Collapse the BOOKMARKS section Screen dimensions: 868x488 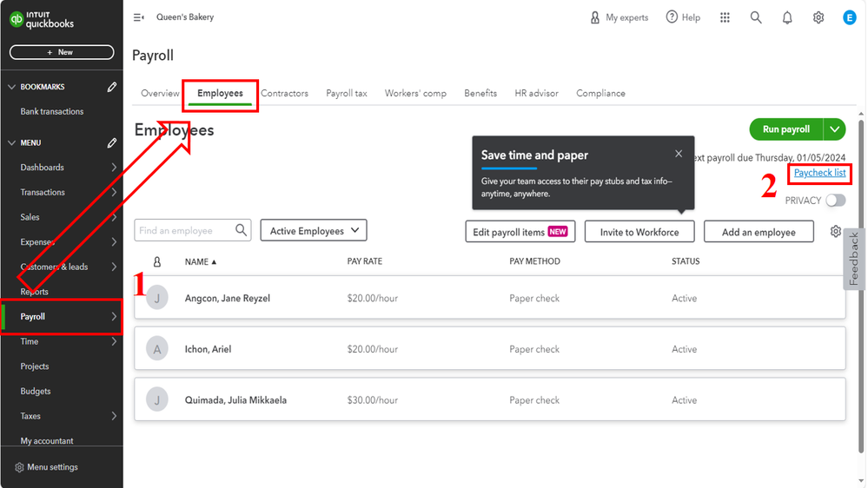[11, 87]
